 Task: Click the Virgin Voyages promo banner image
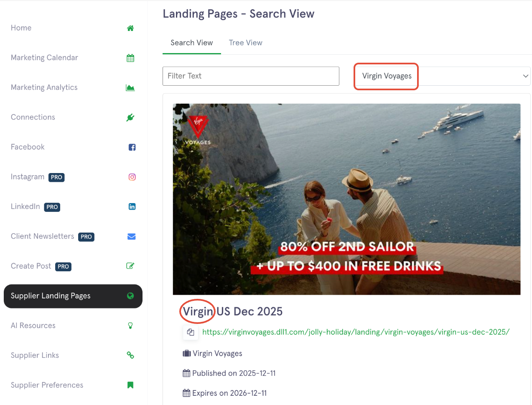(x=347, y=199)
